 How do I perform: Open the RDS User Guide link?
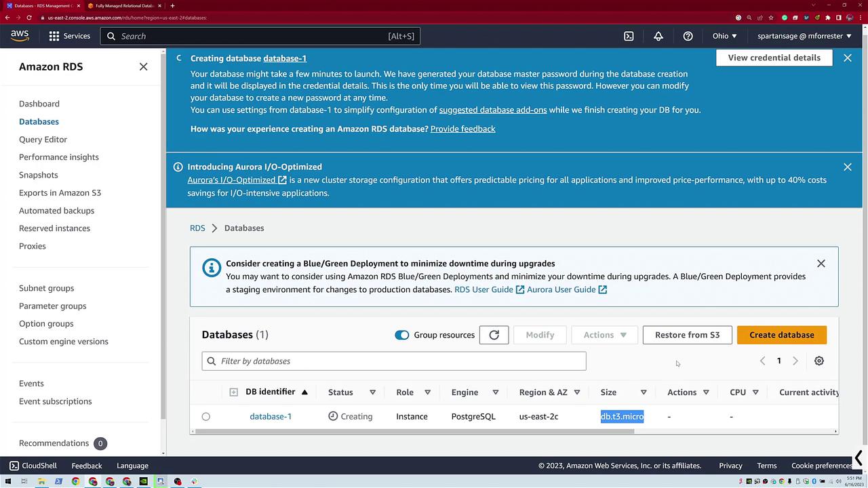[489, 289]
